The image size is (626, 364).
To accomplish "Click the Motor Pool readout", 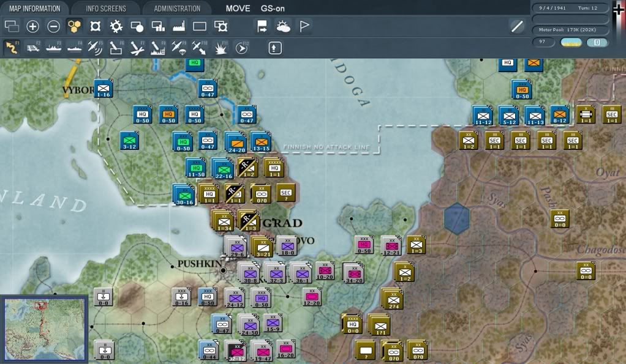I will [x=570, y=30].
